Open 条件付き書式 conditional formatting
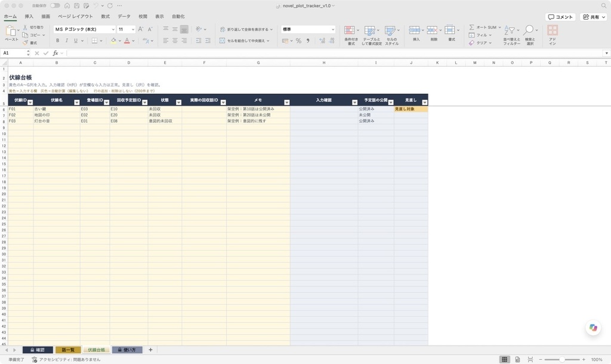 point(351,35)
